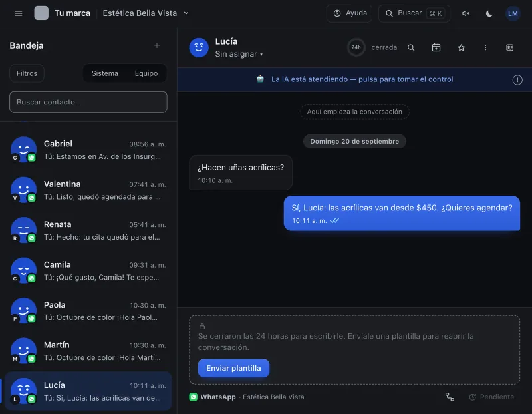532x414 pixels.
Task: Open Martín's conversation
Action: [88, 351]
